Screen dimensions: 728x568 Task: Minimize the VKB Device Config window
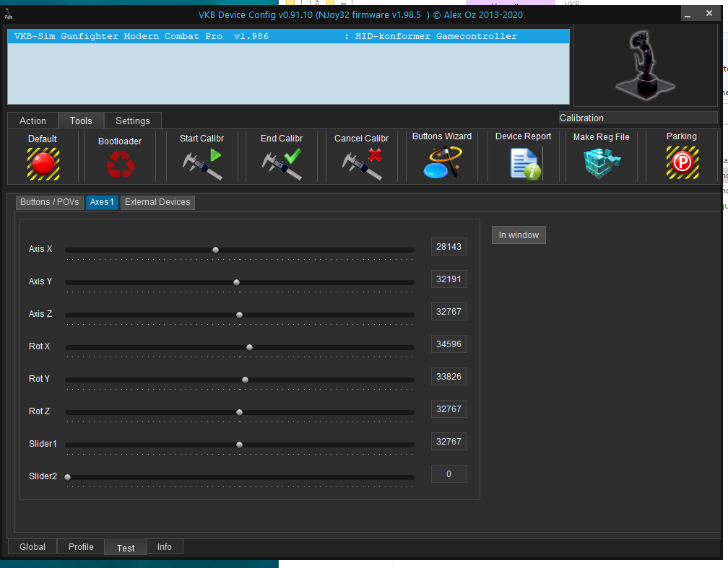tap(687, 14)
